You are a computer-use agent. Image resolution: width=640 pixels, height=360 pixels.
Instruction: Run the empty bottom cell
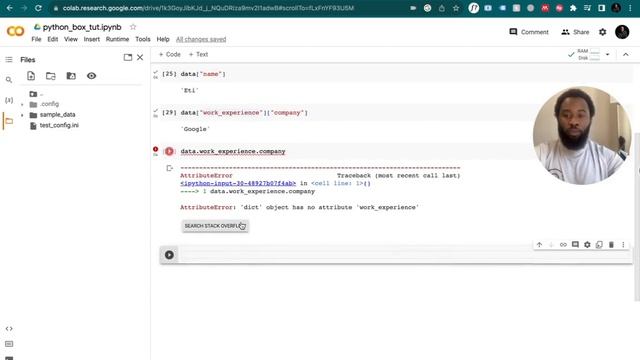click(169, 255)
